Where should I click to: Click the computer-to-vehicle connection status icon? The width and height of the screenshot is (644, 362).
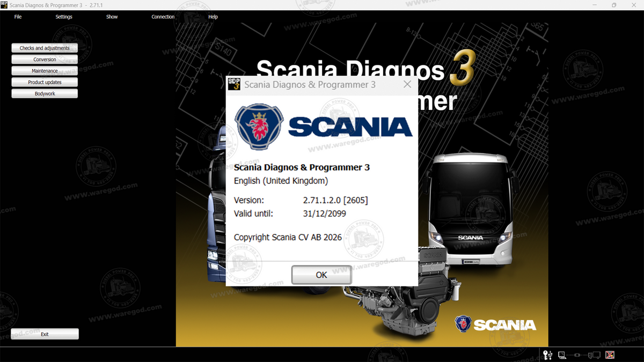(579, 354)
